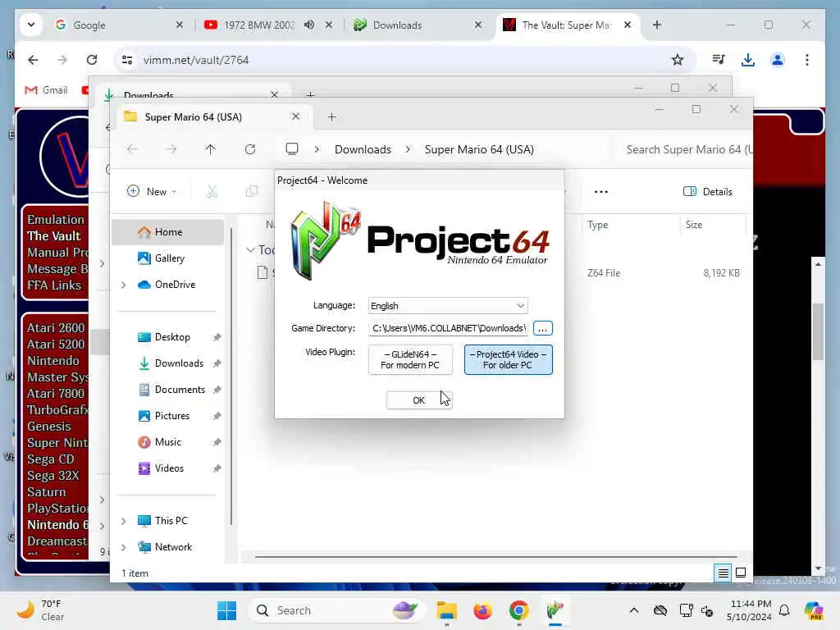840x630 pixels.
Task: Unpin Pictures using its pin icon
Action: [217, 416]
